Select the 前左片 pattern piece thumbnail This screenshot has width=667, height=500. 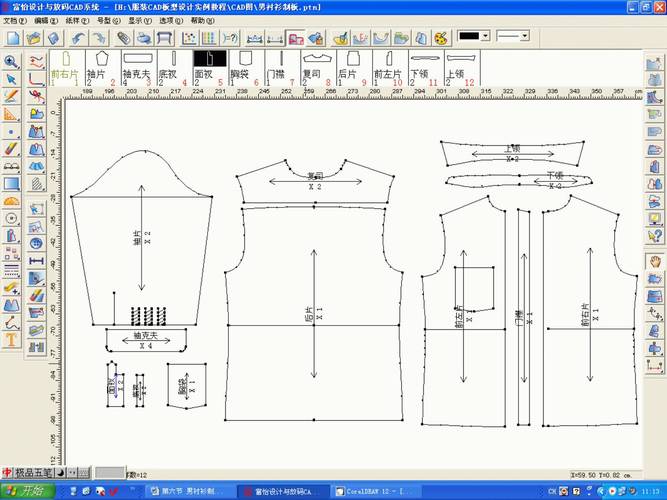(390, 68)
